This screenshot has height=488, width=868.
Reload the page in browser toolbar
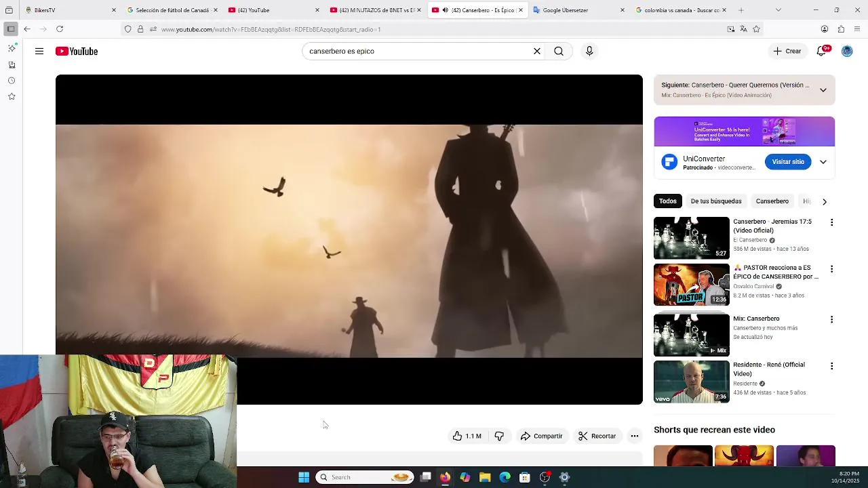coord(60,29)
